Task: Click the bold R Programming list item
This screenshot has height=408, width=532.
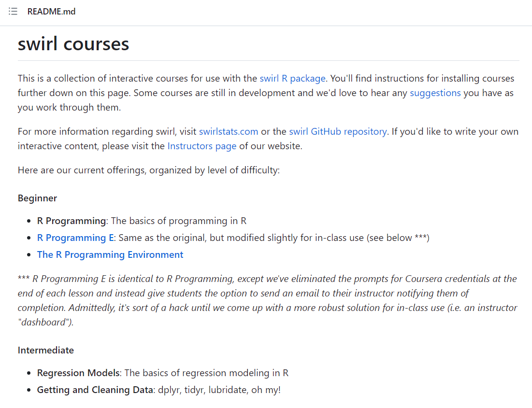Action: coord(72,221)
